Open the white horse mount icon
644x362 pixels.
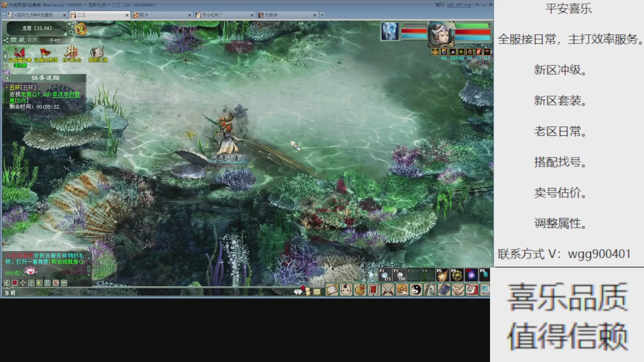(430, 290)
